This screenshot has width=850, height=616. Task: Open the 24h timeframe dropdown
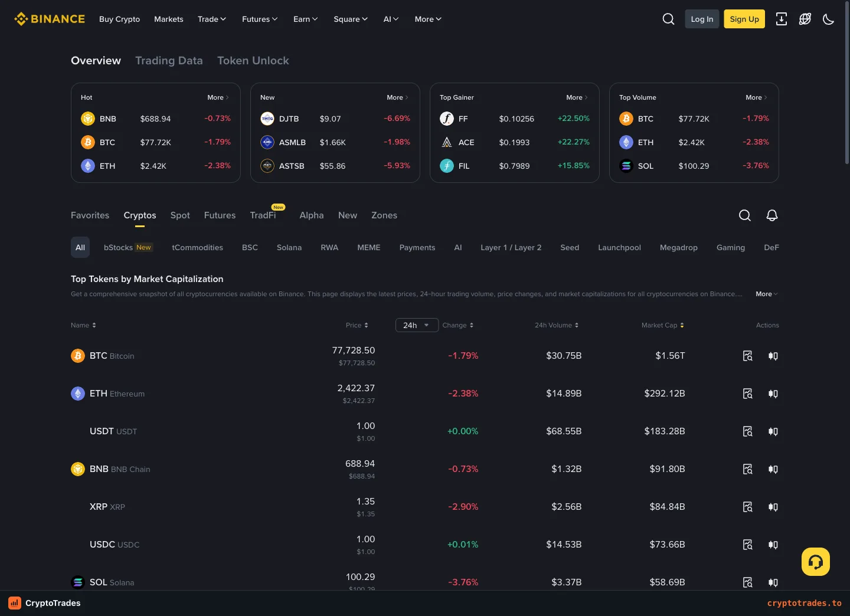tap(417, 325)
